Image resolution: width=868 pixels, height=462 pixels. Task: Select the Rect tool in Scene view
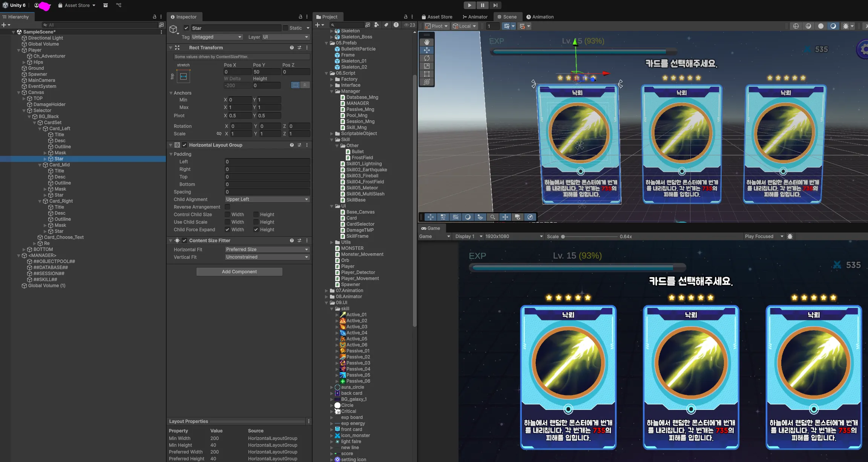[427, 74]
